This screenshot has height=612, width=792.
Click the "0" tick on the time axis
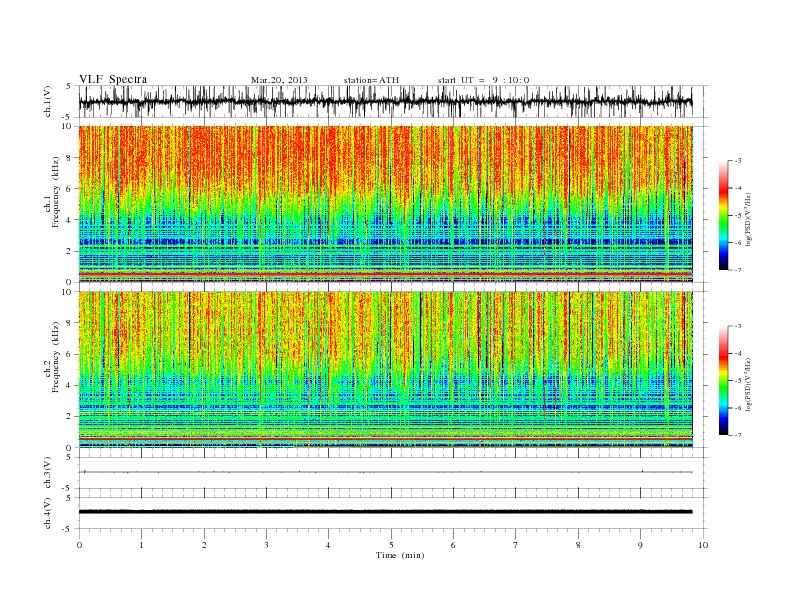coord(79,545)
